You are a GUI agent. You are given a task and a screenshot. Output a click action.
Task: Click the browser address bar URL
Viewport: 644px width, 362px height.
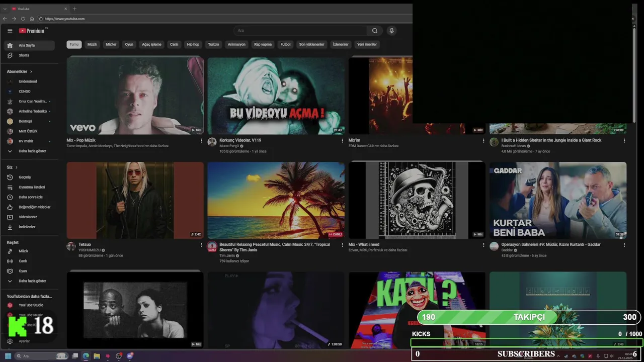tap(64, 19)
